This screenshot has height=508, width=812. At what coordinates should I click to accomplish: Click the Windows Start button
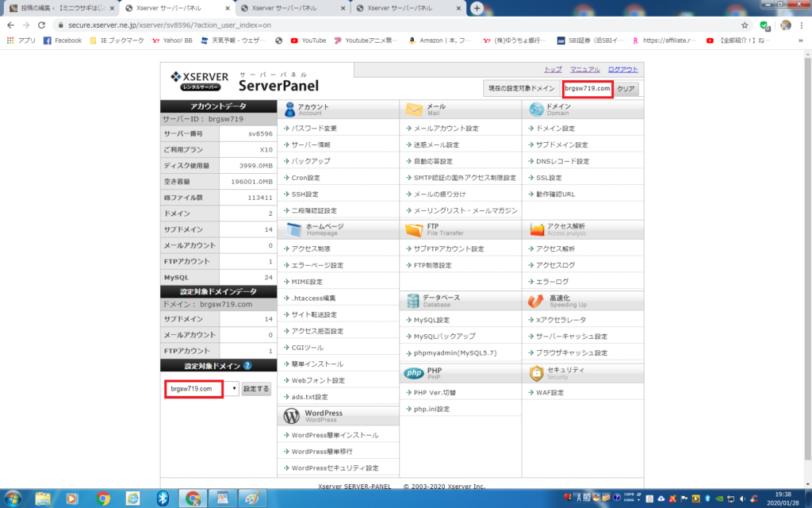coord(13,498)
